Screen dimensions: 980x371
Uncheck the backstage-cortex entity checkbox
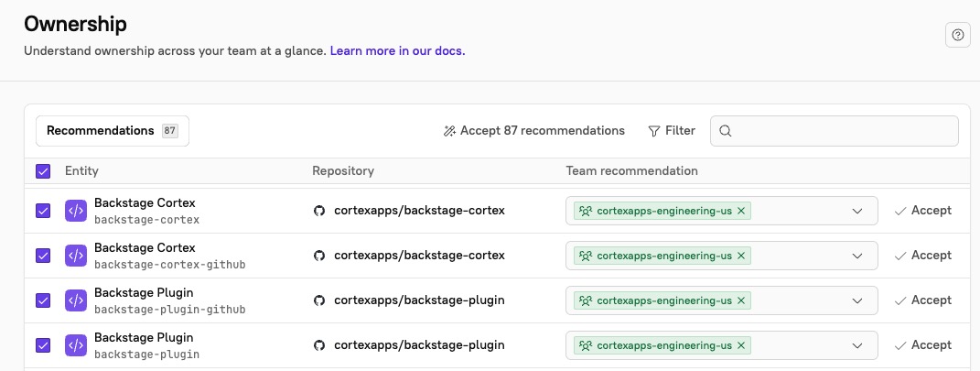pyautogui.click(x=43, y=211)
